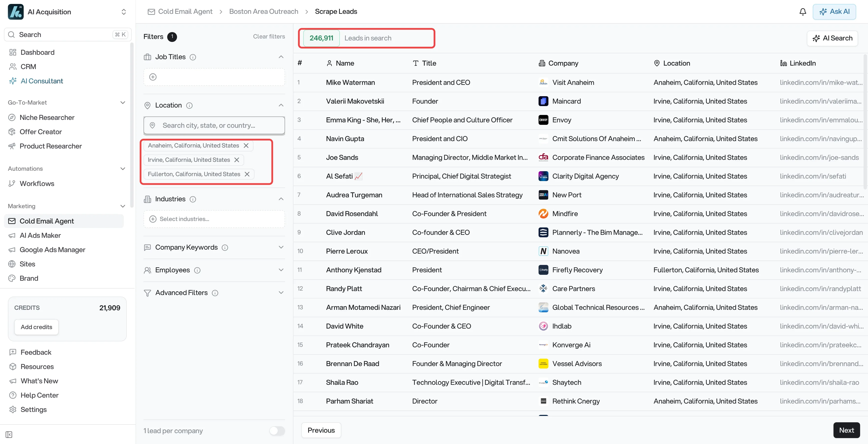This screenshot has width=868, height=444.
Task: Collapse the Automations sidebar group
Action: click(123, 168)
